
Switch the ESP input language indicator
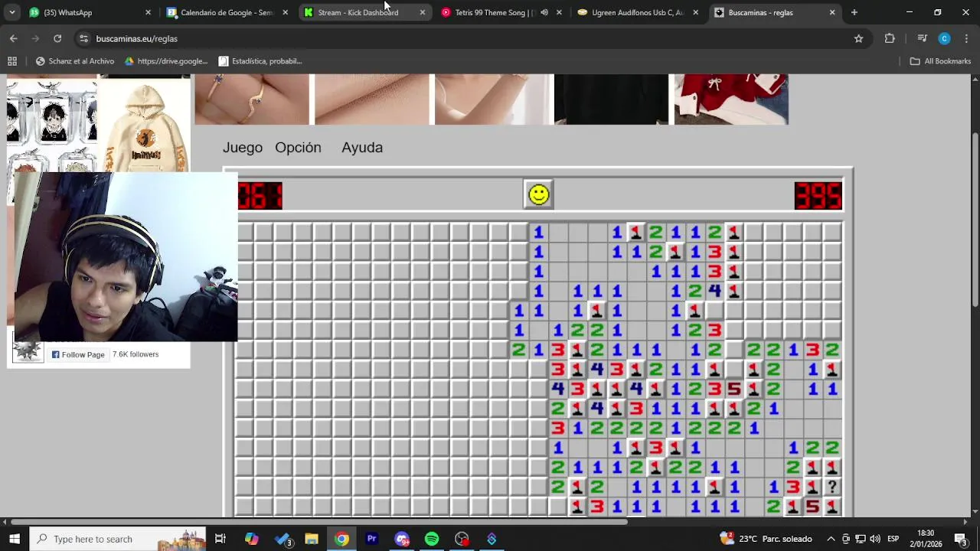point(893,539)
